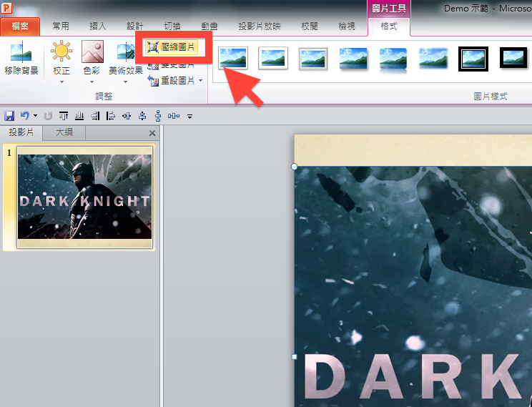This screenshot has height=407, width=532.
Task: Expand the Corrections (校正) dropdown arrow
Action: point(61,82)
